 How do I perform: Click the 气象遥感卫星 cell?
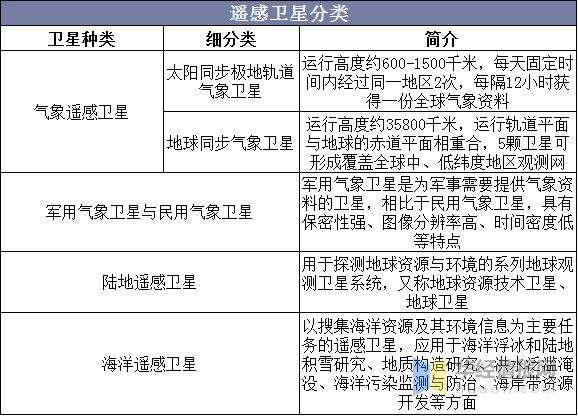click(81, 112)
